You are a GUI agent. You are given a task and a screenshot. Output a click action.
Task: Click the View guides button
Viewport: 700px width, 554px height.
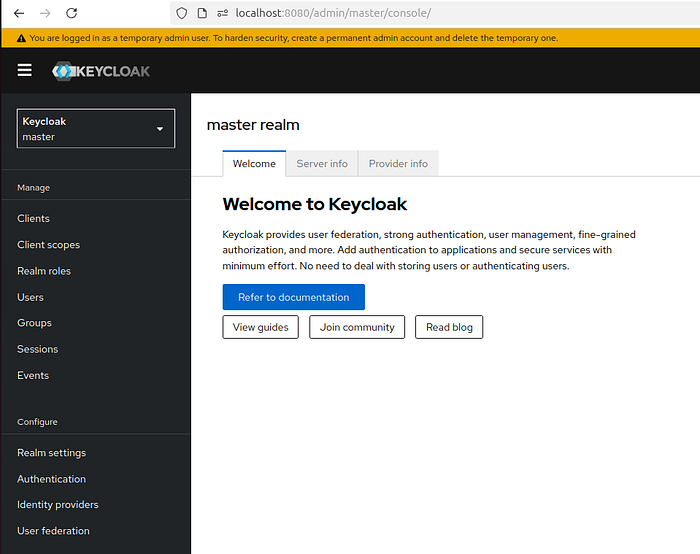click(261, 327)
